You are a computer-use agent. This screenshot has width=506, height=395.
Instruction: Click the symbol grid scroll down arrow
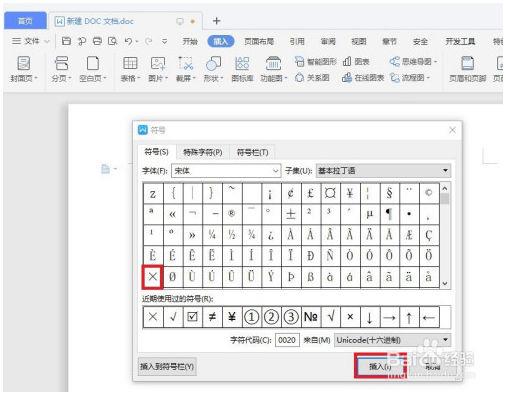(445, 284)
